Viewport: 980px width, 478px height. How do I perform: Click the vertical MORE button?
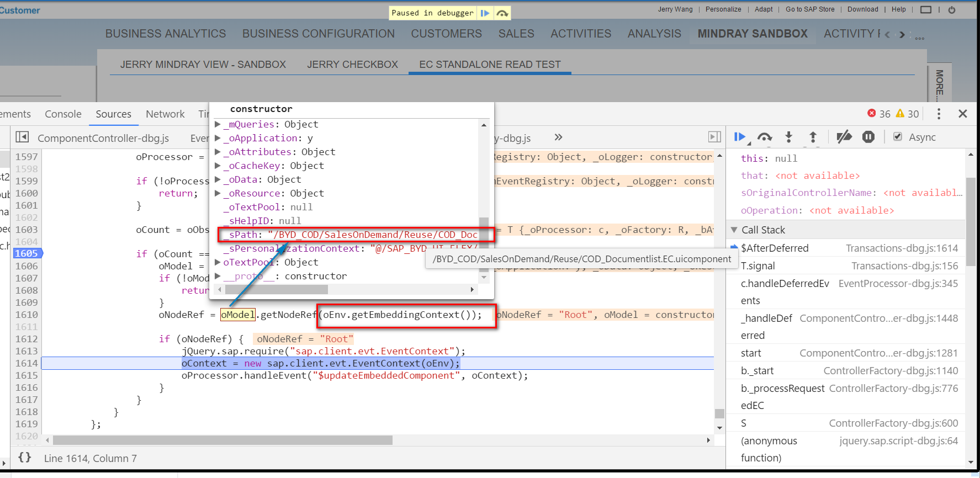point(940,85)
